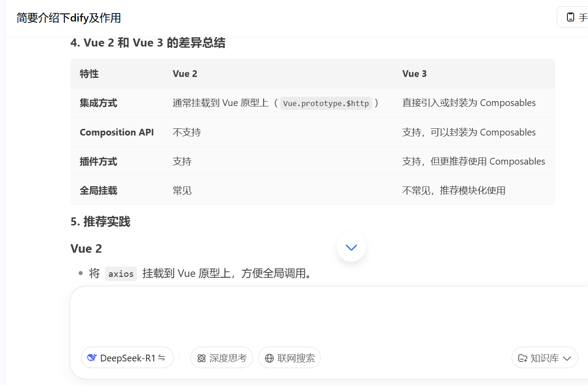Click the Vue 3 table column header
Image resolution: width=588 pixels, height=386 pixels.
(414, 74)
